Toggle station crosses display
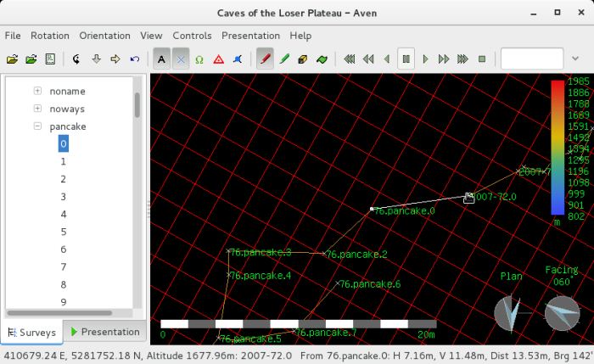Screen dimensions: 594x364 [x=181, y=59]
